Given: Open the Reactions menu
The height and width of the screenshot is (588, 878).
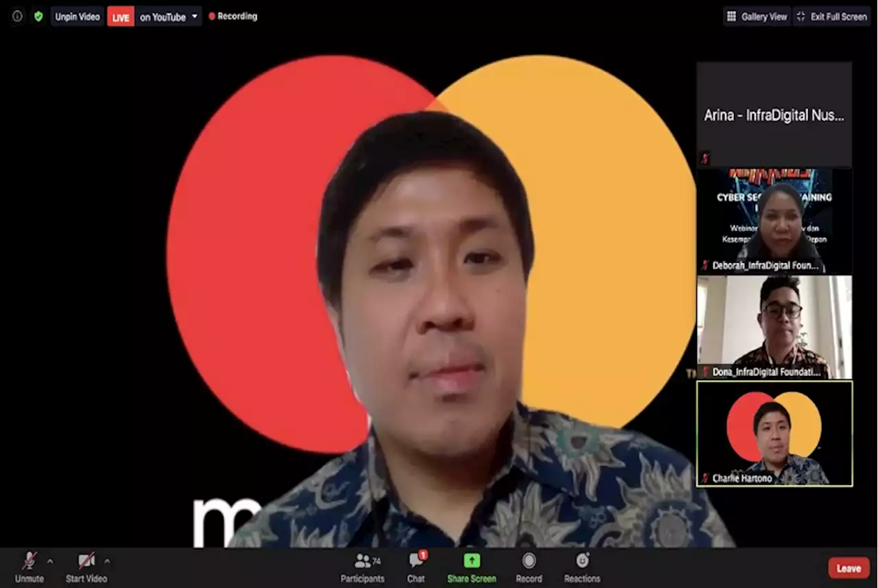Looking at the screenshot, I should [582, 567].
